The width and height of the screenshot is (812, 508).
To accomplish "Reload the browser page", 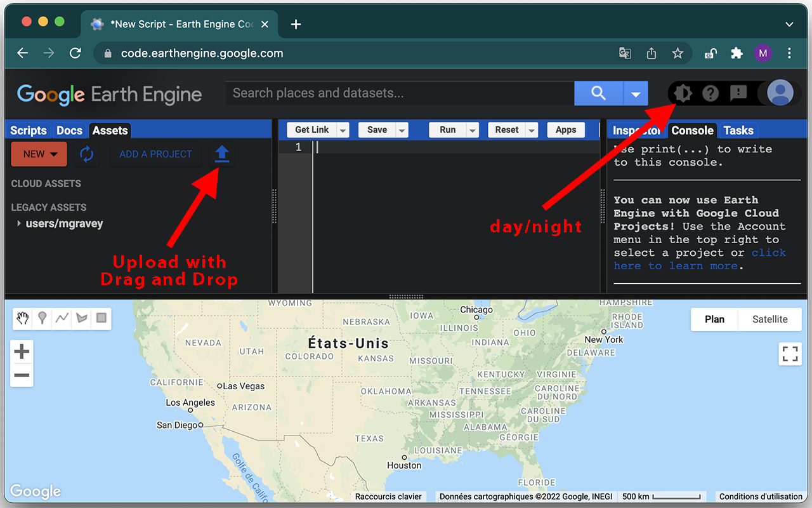I will click(75, 53).
